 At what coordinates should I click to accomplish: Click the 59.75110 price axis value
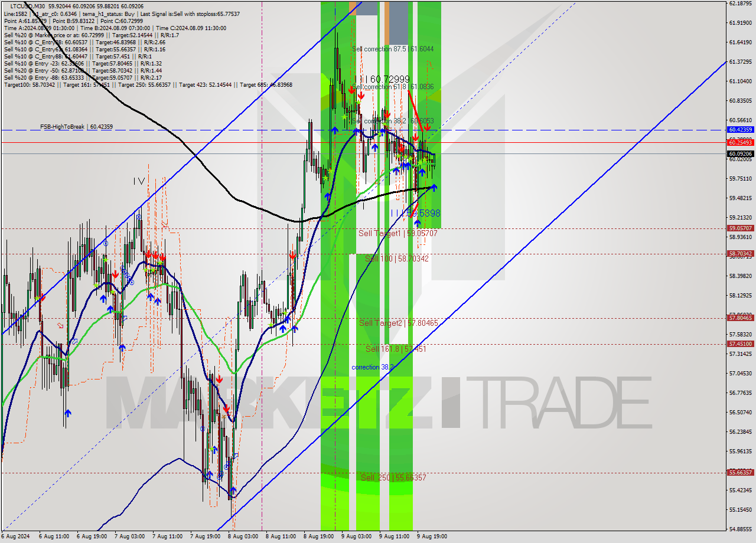[740, 179]
